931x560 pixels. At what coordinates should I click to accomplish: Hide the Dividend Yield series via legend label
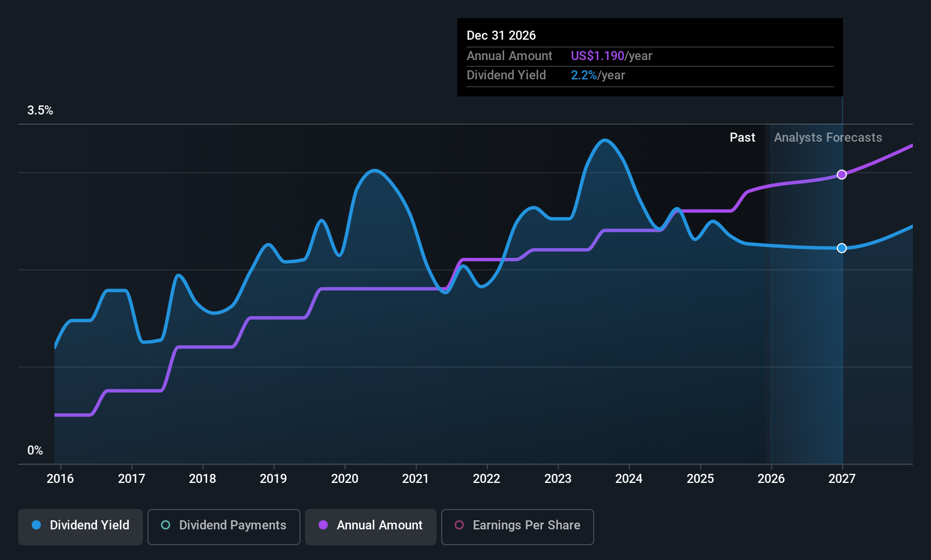click(90, 525)
